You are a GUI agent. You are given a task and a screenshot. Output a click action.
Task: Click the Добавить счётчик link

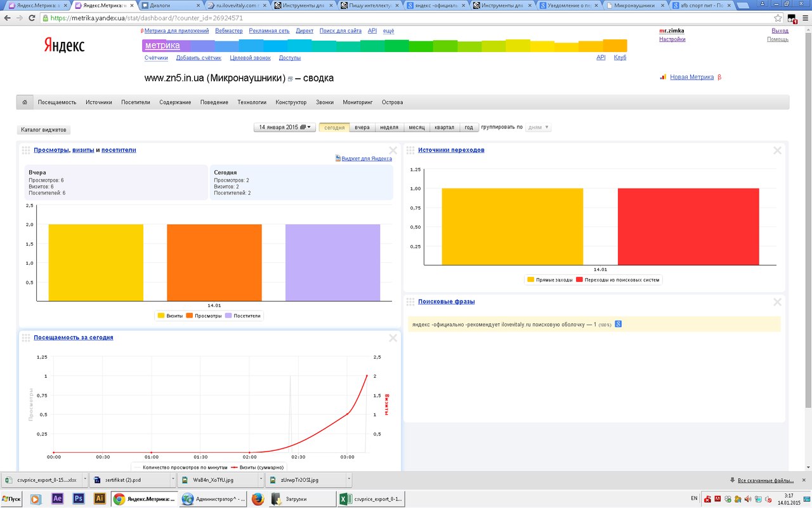click(199, 58)
